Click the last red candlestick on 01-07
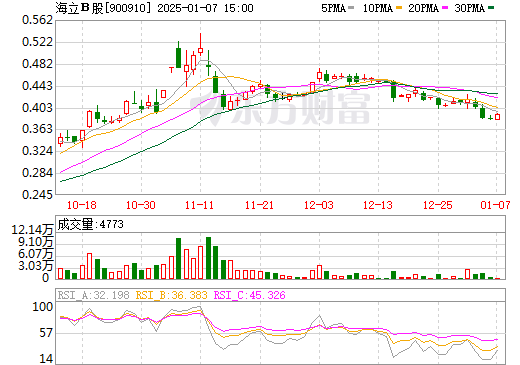Viewport: 520px width, 365px height. coord(497,117)
